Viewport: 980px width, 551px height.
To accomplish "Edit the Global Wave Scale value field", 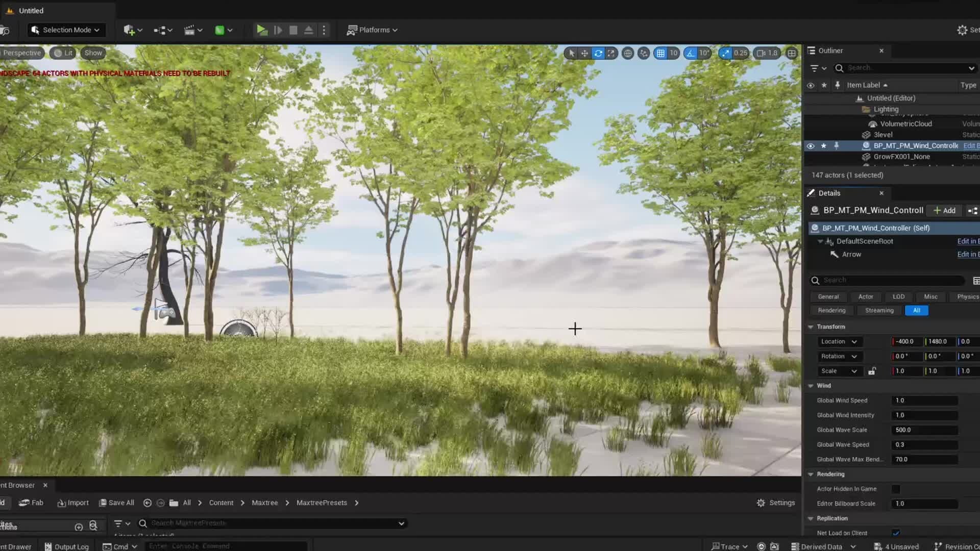I will point(924,430).
